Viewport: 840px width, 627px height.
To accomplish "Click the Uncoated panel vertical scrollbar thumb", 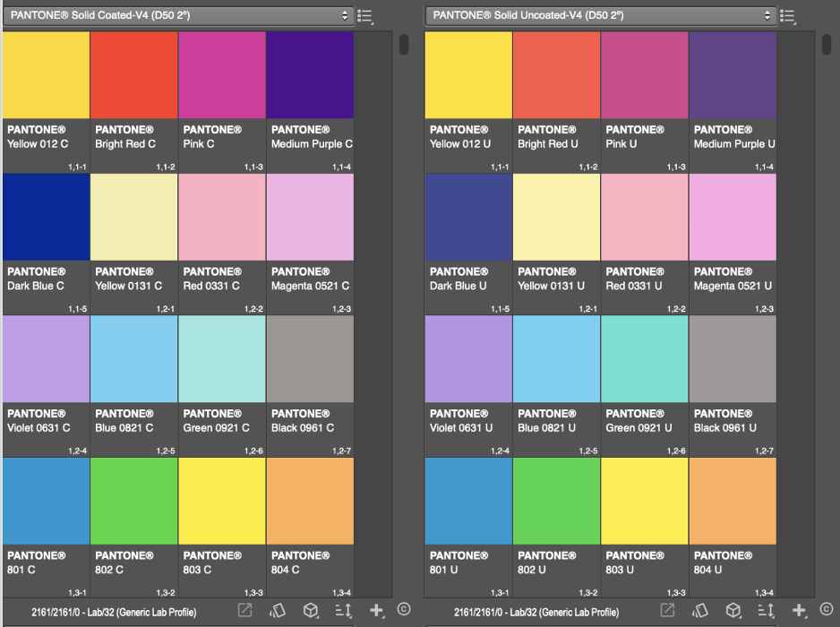I will point(826,44).
